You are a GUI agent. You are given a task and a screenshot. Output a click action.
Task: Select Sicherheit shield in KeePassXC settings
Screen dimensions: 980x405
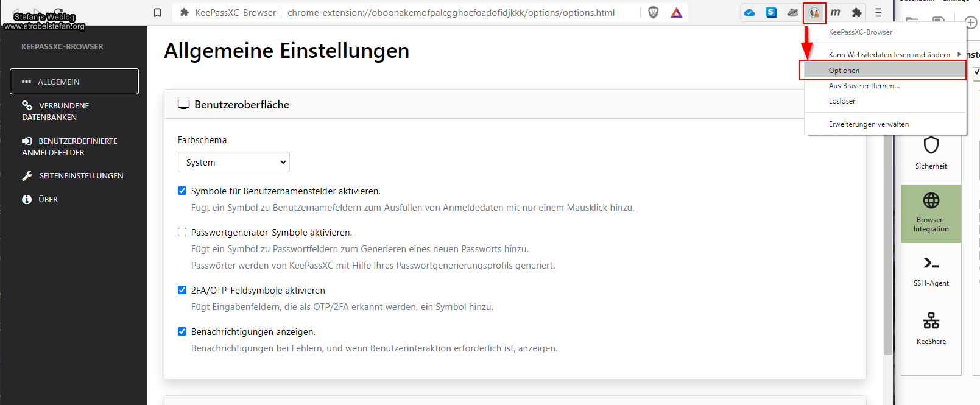point(931,153)
